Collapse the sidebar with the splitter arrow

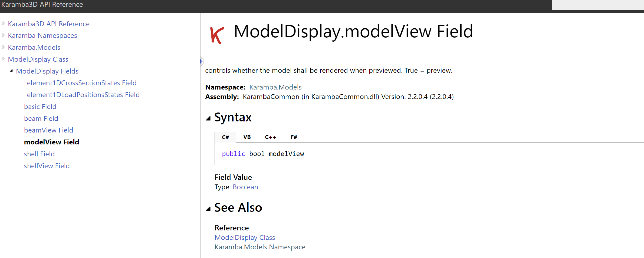[x=201, y=61]
